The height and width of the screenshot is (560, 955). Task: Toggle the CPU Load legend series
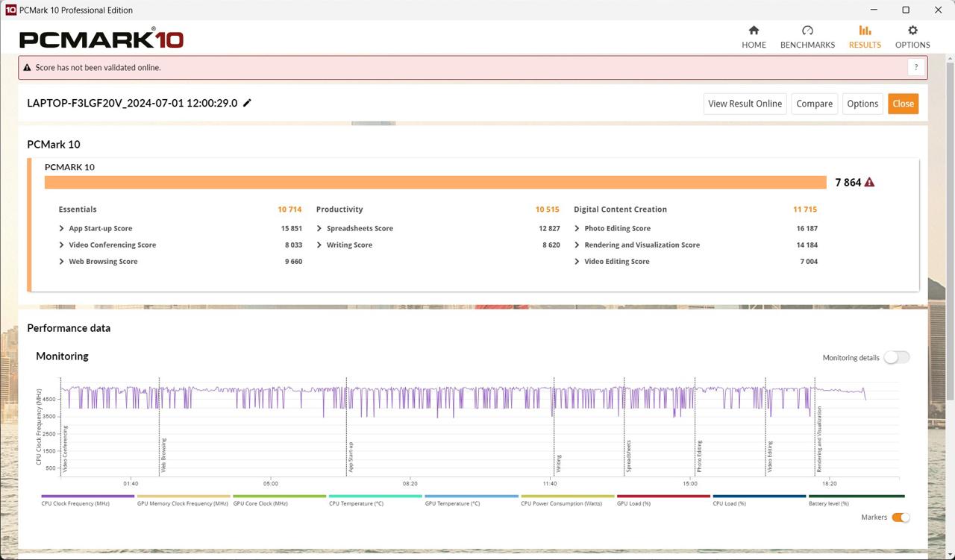(759, 500)
